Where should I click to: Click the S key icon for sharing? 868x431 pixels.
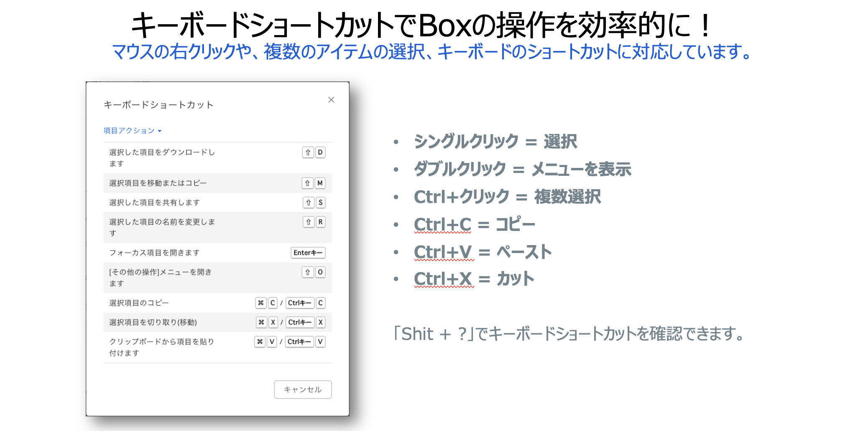coord(320,203)
